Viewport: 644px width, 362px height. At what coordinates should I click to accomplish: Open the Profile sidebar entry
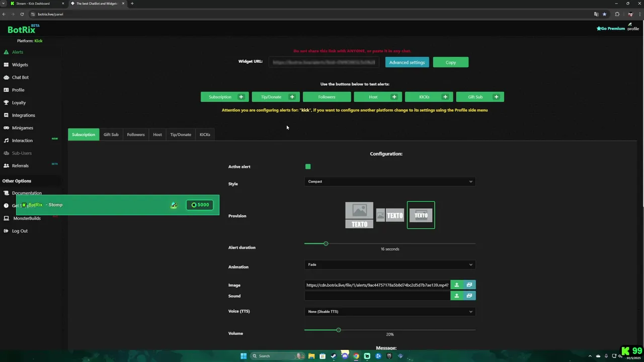point(18,90)
